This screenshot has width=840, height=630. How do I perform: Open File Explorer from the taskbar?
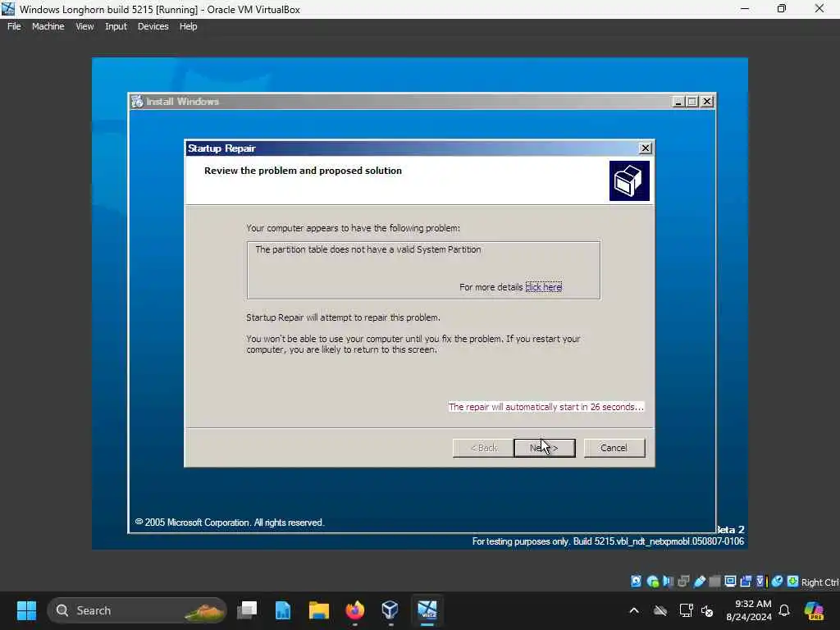click(x=319, y=610)
